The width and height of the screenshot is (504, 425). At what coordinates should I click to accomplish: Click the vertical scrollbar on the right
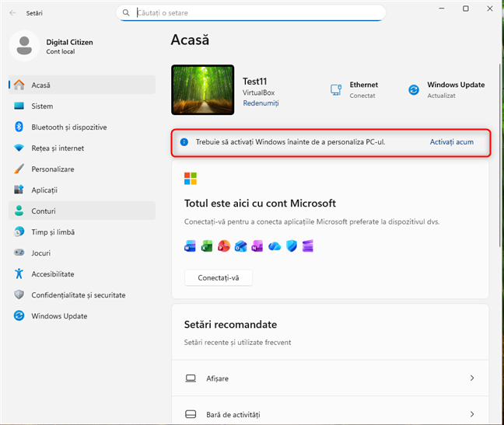(500, 155)
